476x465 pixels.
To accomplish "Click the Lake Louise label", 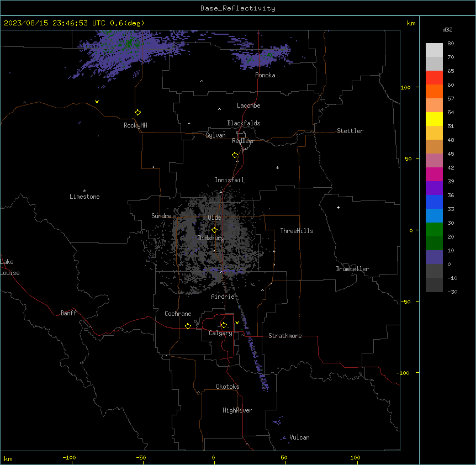I will [10, 267].
